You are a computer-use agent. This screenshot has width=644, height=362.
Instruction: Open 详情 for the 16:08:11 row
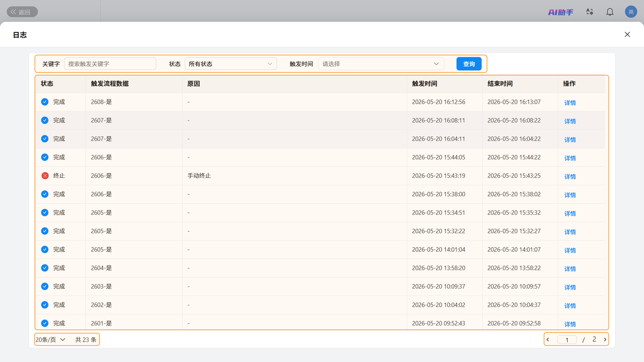coord(570,121)
